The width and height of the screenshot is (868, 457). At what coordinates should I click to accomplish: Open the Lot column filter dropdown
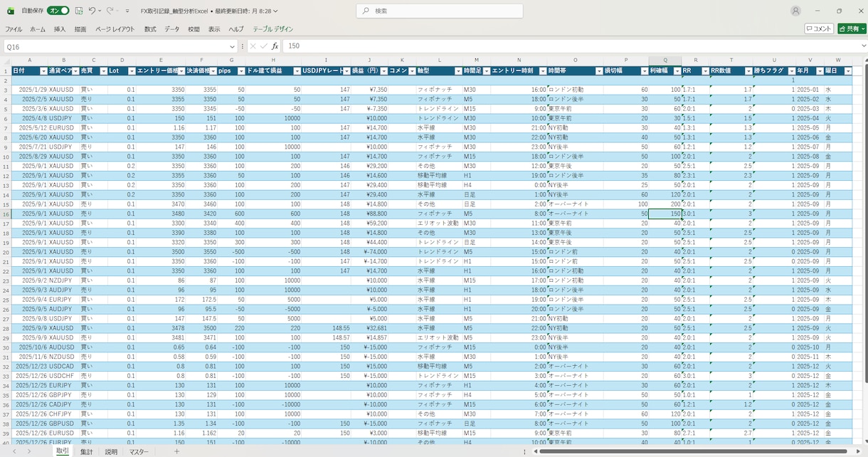coord(132,71)
